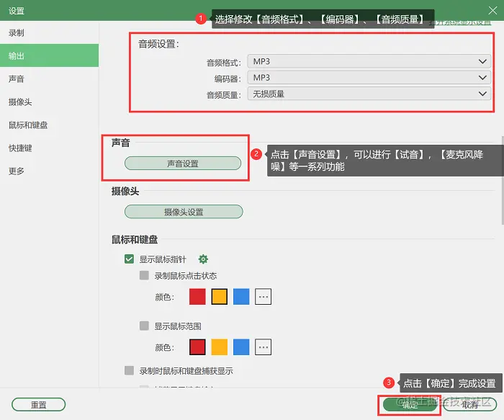Click the 声音设置 button
The width and height of the screenshot is (504, 420).
coord(183,164)
